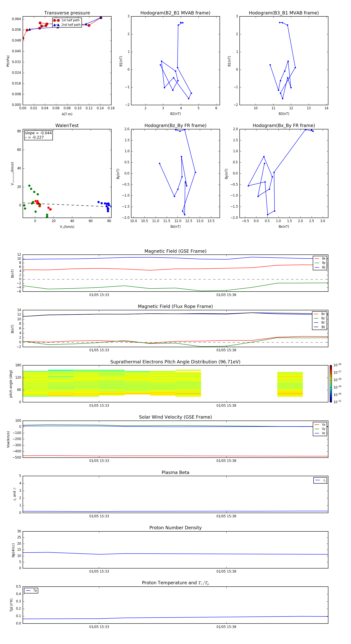Click the "WalenTest" plot title

click(67, 125)
